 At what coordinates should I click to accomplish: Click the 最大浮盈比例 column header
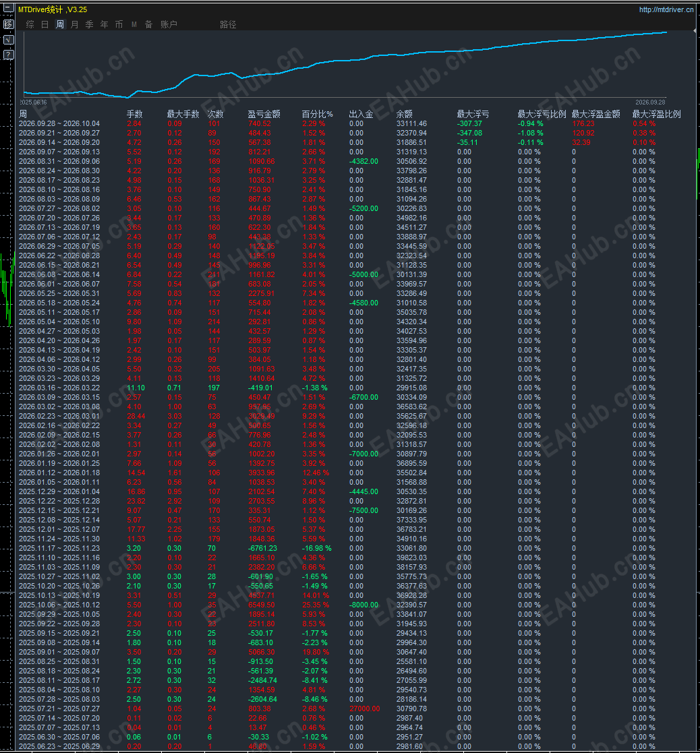[x=656, y=114]
